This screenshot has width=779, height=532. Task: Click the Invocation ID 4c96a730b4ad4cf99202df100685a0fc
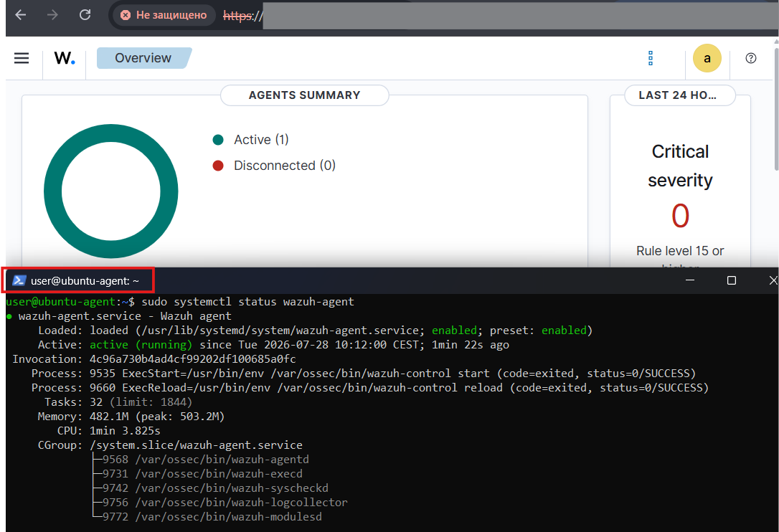click(x=193, y=359)
